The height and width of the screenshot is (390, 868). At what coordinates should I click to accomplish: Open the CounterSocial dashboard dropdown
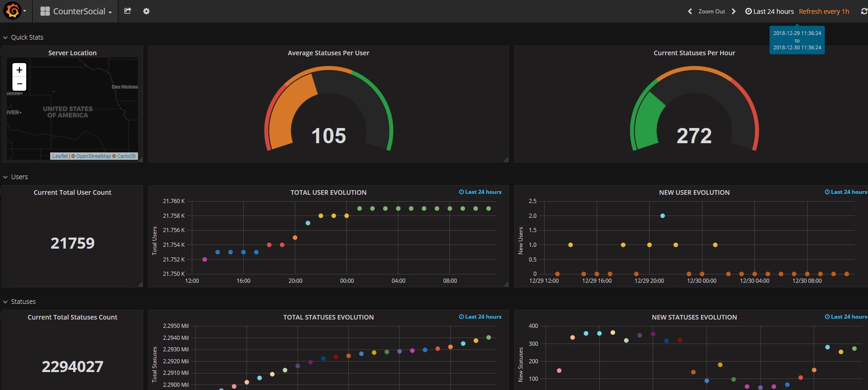point(76,12)
